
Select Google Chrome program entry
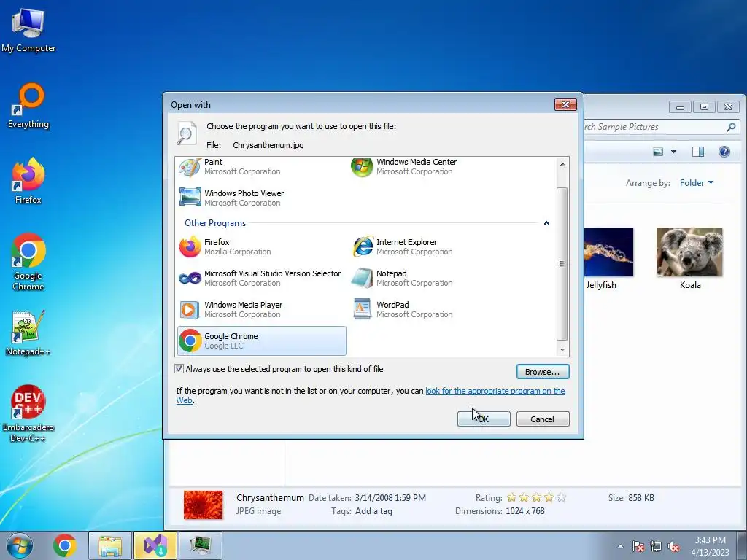262,341
